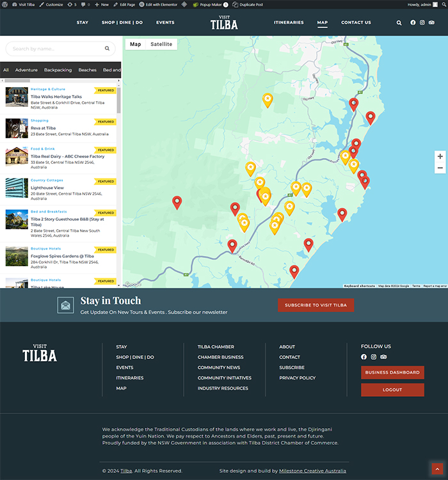Click the header search magnifier icon
Screen dimensions: 448x480
(x=399, y=22)
